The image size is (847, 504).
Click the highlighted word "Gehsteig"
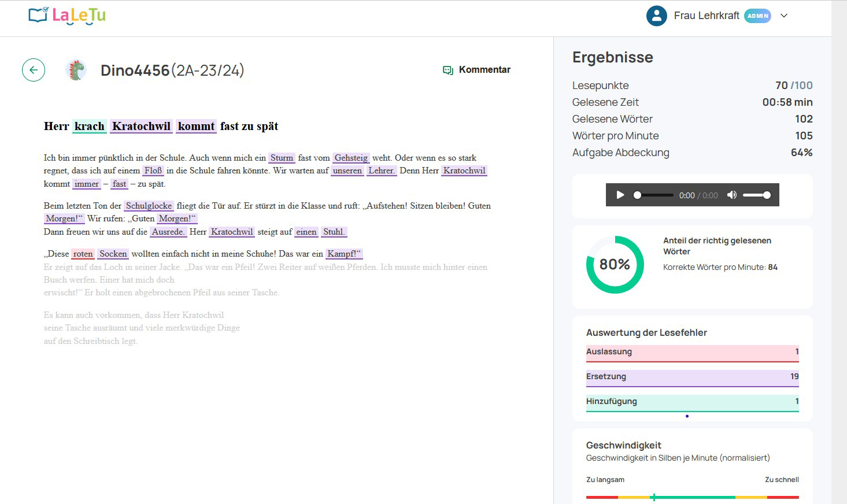click(351, 158)
